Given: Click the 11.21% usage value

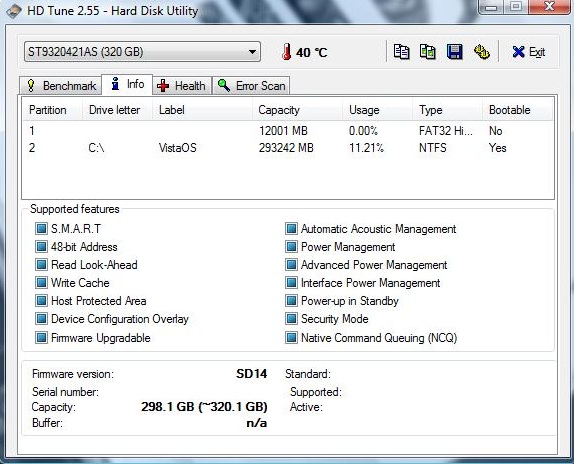Looking at the screenshot, I should coord(366,148).
